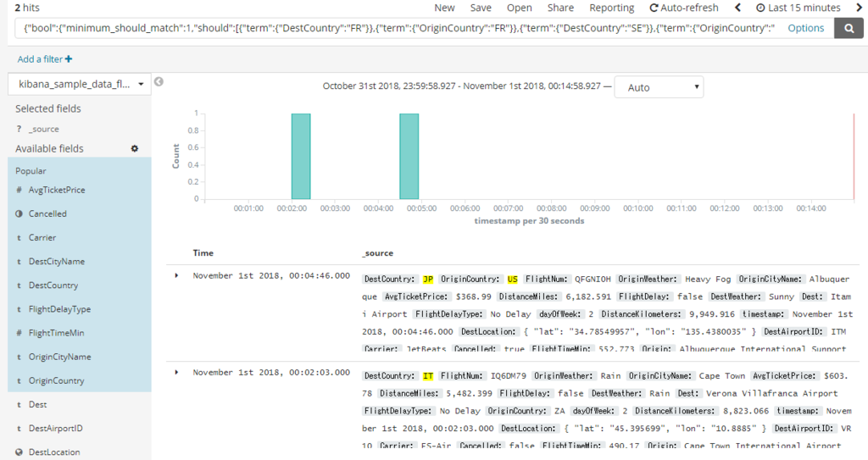Open Last 15 minutes time picker

(798, 8)
